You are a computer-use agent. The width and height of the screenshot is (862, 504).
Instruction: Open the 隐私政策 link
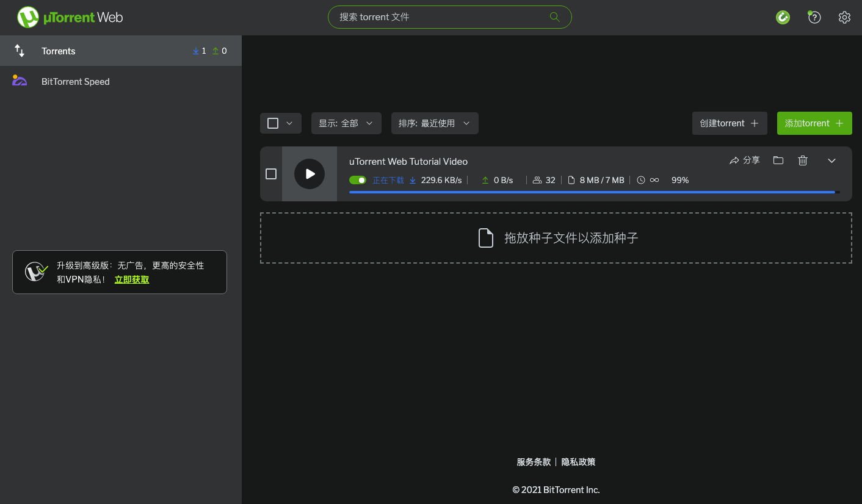(578, 462)
